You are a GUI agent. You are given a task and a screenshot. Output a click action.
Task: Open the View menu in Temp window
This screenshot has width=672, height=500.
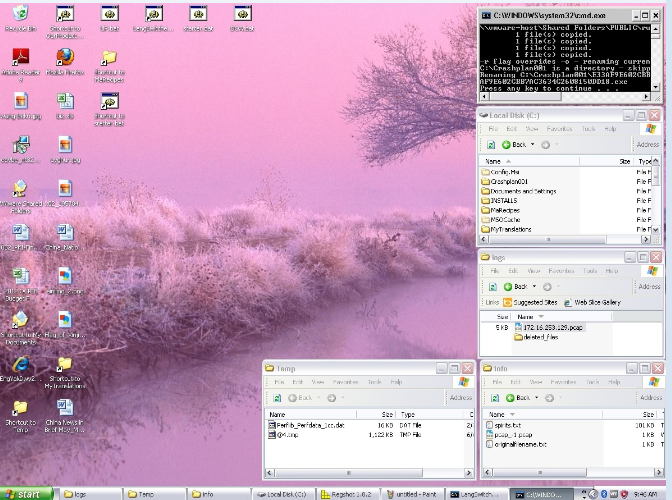pos(318,382)
